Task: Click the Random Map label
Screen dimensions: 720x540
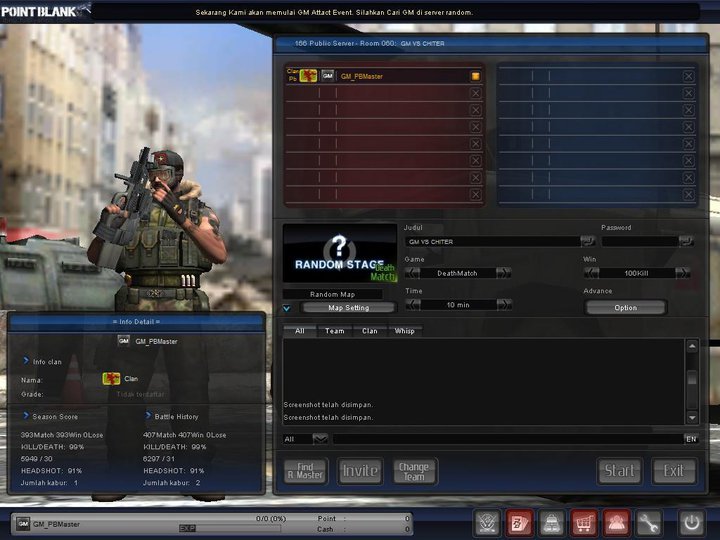Action: pos(332,294)
